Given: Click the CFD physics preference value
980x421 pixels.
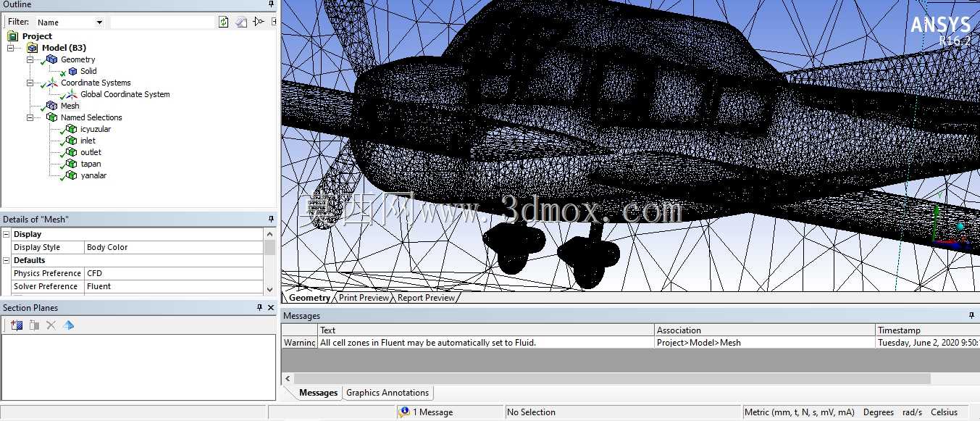Looking at the screenshot, I should point(174,273).
